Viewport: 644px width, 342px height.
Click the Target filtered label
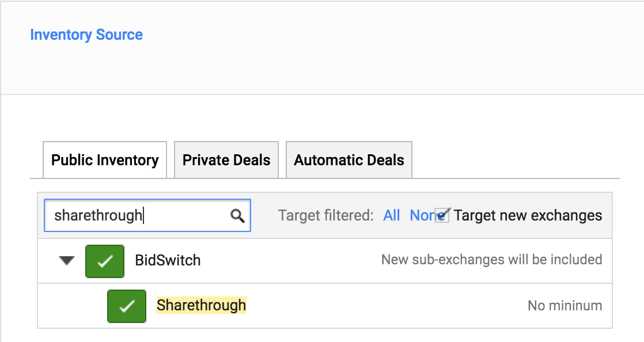[x=325, y=215]
